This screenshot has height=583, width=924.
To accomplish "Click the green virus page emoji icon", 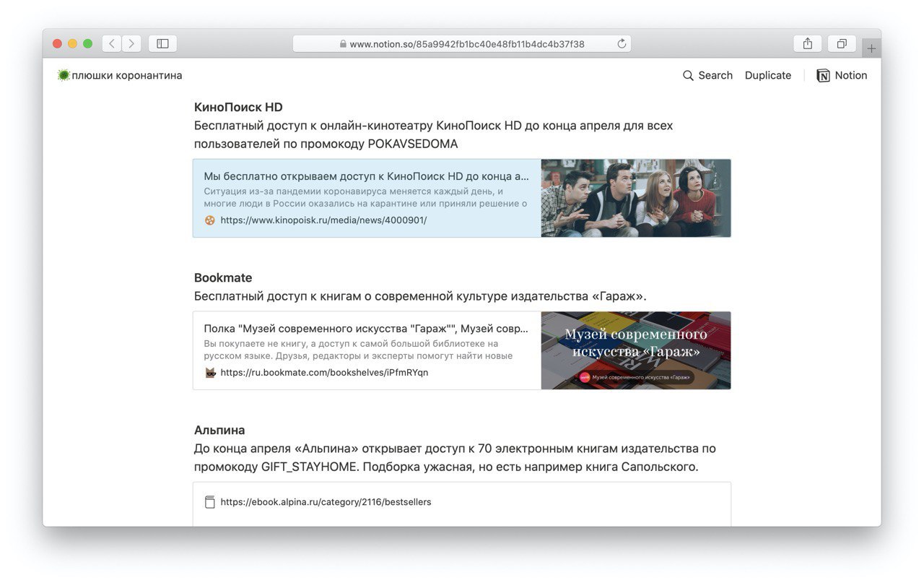I will coord(64,75).
